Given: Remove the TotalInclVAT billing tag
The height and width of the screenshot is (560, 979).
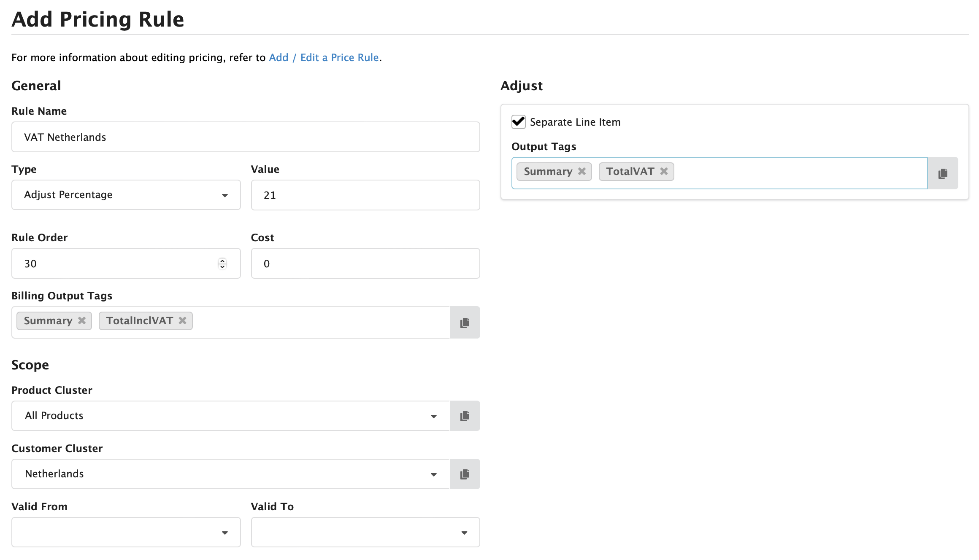Looking at the screenshot, I should pyautogui.click(x=182, y=320).
